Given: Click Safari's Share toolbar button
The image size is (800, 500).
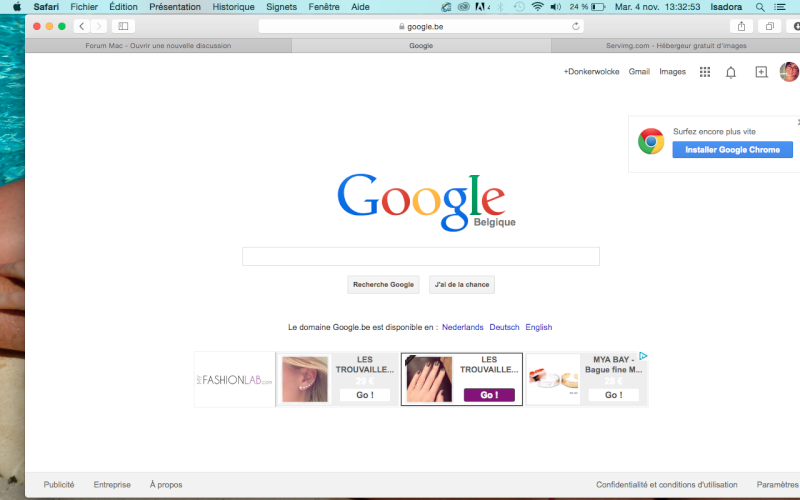Looking at the screenshot, I should pos(741,26).
